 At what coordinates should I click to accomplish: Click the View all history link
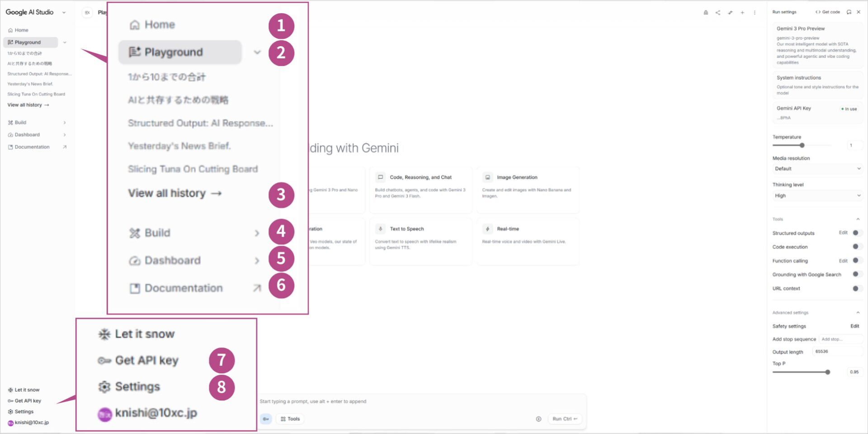(174, 193)
